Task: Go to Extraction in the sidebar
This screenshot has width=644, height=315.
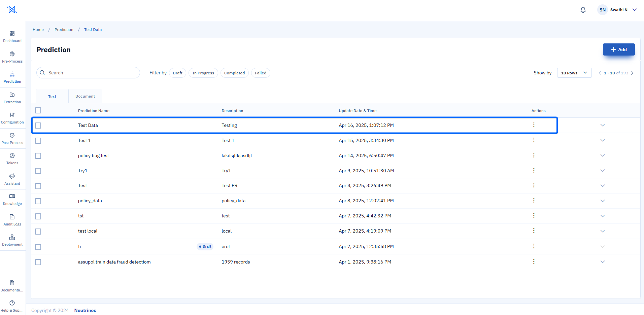Action: tap(12, 98)
